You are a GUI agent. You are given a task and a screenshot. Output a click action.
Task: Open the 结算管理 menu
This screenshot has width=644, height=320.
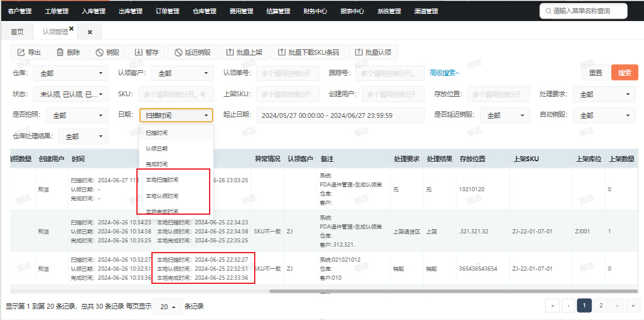[x=279, y=11]
